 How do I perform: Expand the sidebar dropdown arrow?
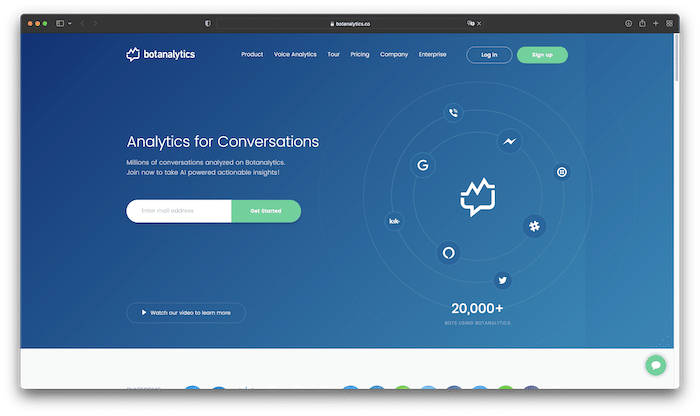pyautogui.click(x=70, y=23)
